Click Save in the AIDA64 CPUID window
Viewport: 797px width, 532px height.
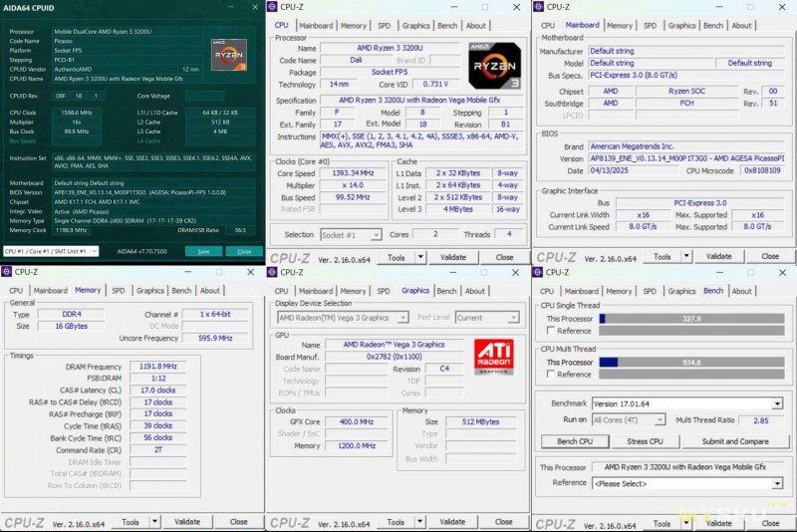[x=203, y=251]
